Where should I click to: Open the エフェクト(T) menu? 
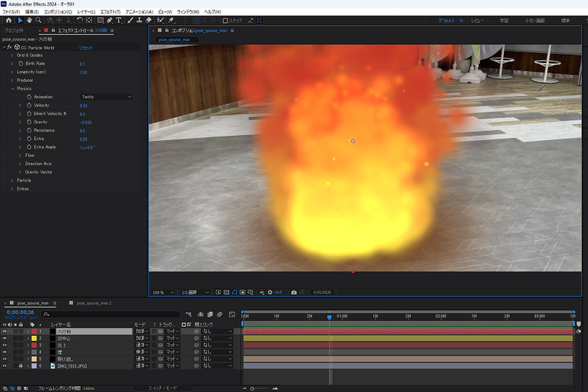110,12
